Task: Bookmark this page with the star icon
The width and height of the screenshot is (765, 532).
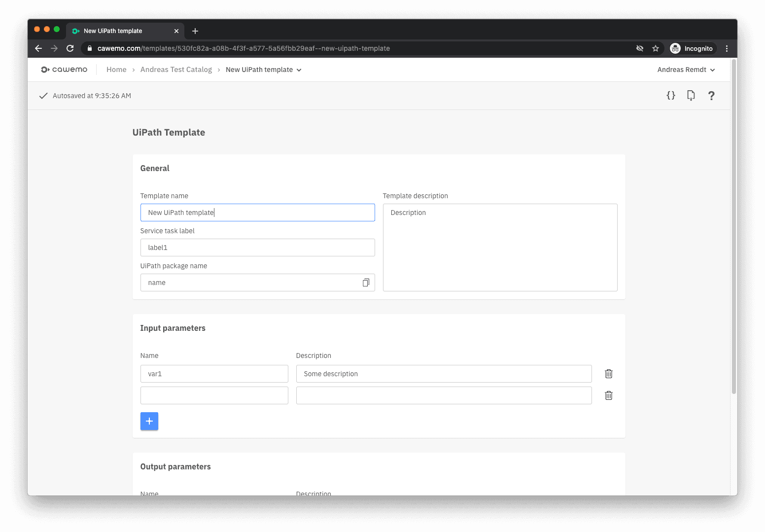Action: [656, 48]
